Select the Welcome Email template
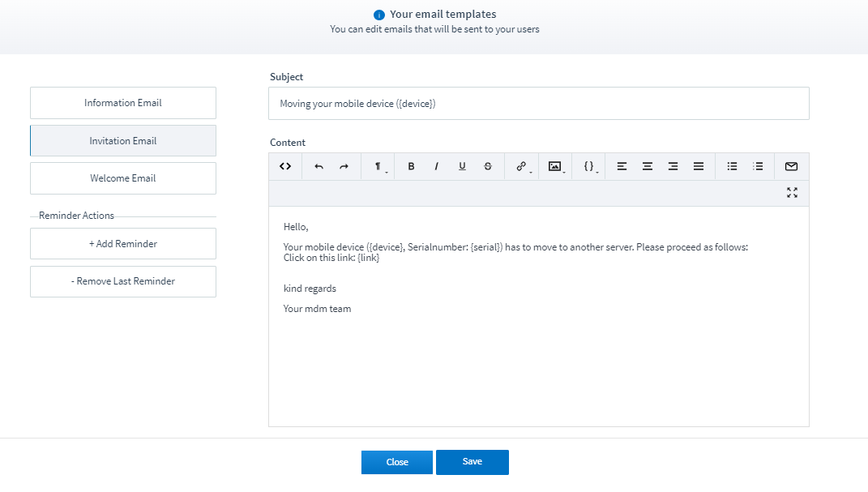This screenshot has height=492, width=868. point(123,178)
